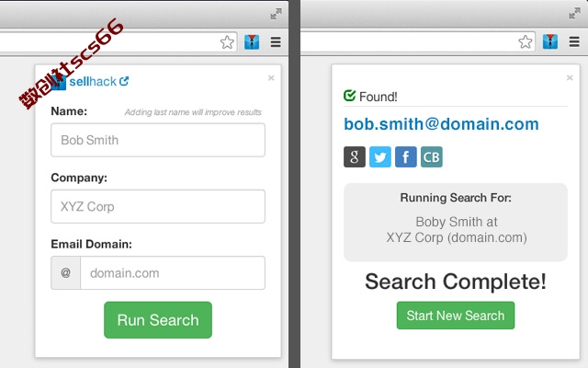
Task: Focus the Name field showing Bob Smith
Action: (158, 140)
